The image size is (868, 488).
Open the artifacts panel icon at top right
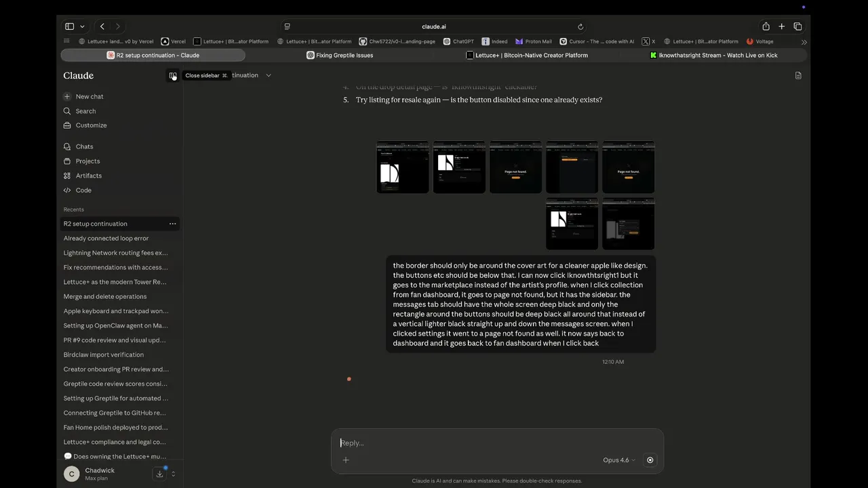(798, 75)
